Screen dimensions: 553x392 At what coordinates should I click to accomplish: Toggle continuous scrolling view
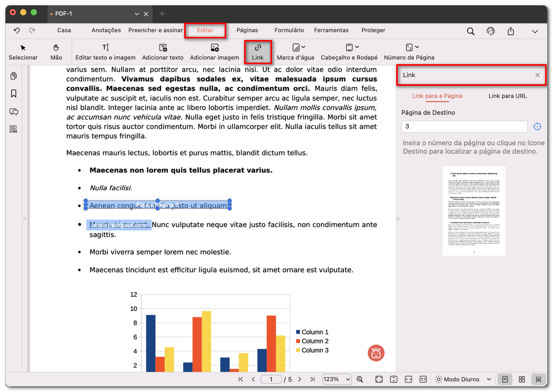coord(538,379)
